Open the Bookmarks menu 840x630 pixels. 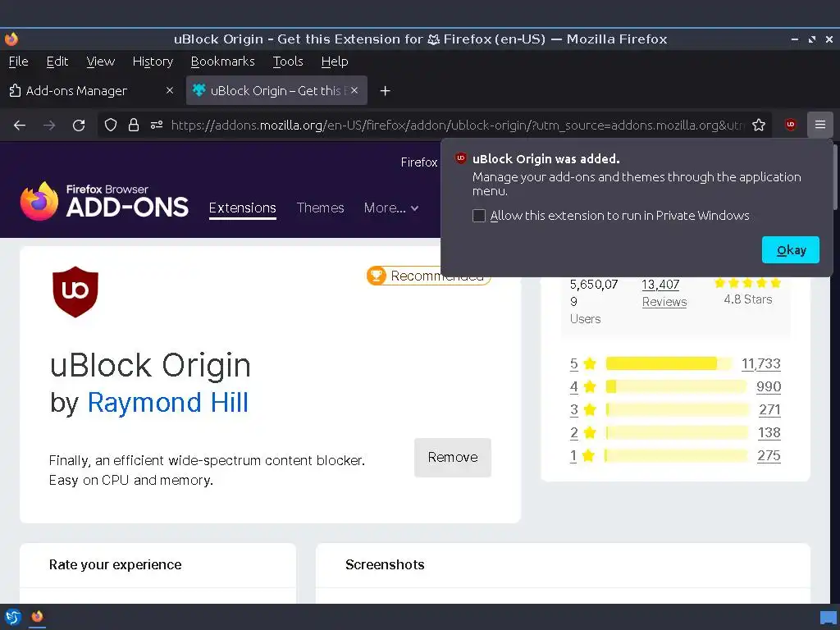click(x=223, y=62)
